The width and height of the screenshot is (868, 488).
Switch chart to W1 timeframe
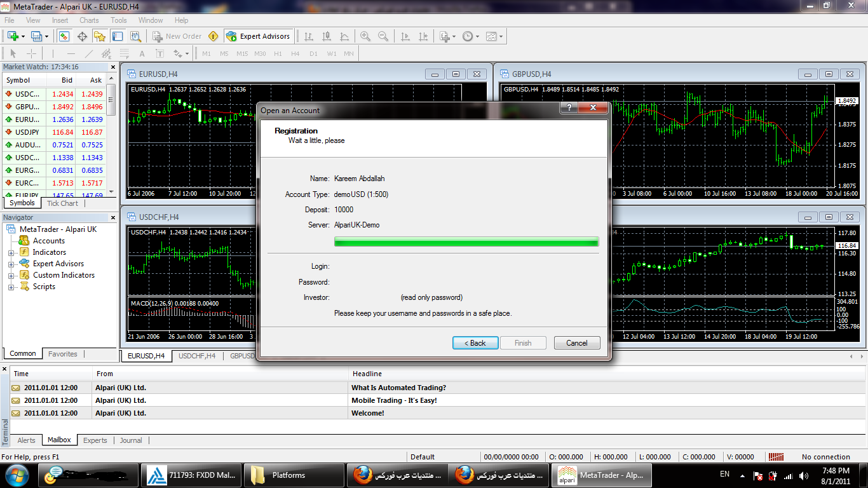[332, 53]
